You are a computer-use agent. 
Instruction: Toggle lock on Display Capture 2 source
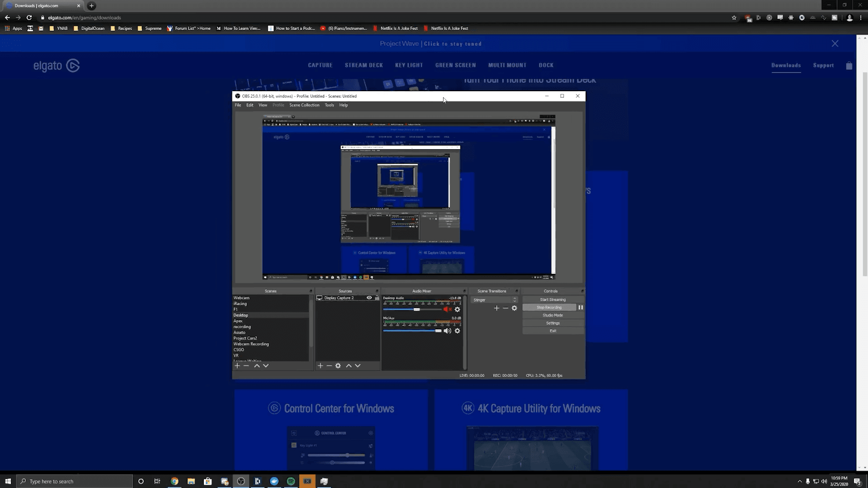tap(377, 298)
